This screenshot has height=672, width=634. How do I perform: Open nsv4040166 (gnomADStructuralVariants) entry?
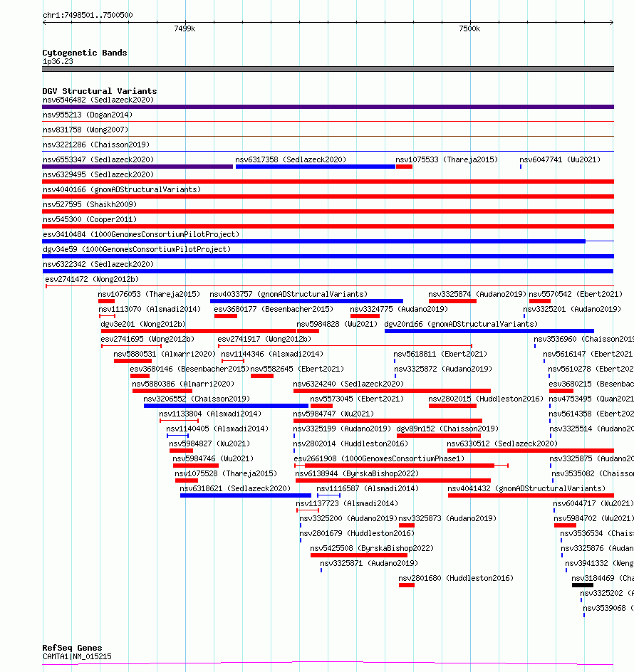[122, 189]
